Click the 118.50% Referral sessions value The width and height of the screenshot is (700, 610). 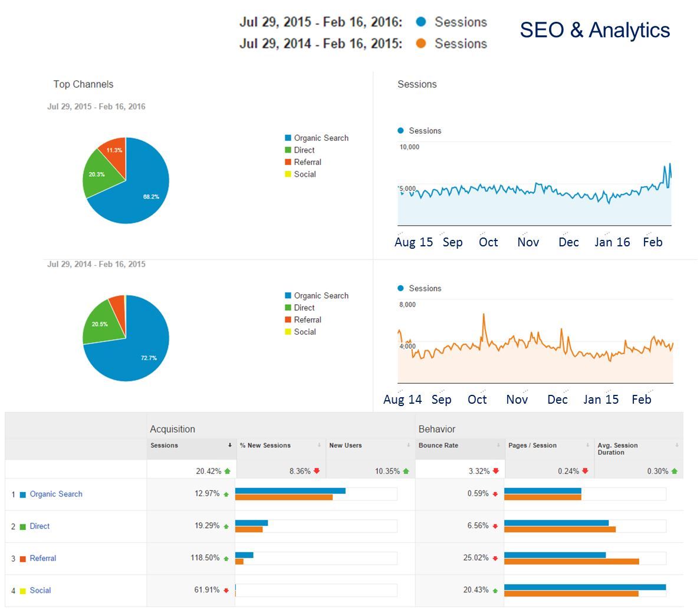205,558
